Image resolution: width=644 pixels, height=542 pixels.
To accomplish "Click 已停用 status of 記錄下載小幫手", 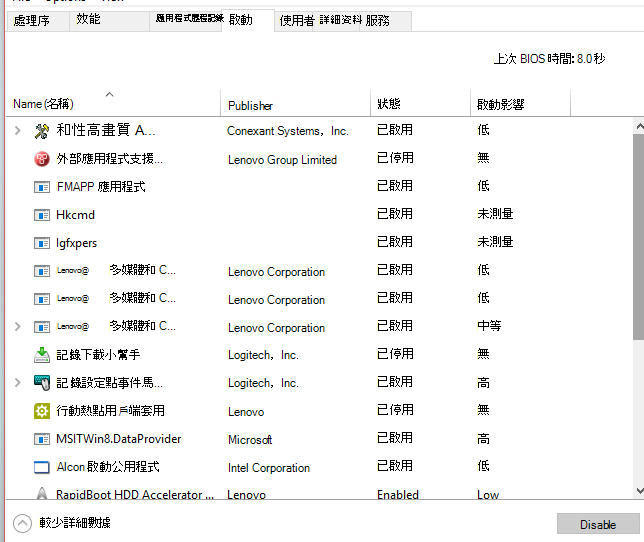I will point(395,354).
